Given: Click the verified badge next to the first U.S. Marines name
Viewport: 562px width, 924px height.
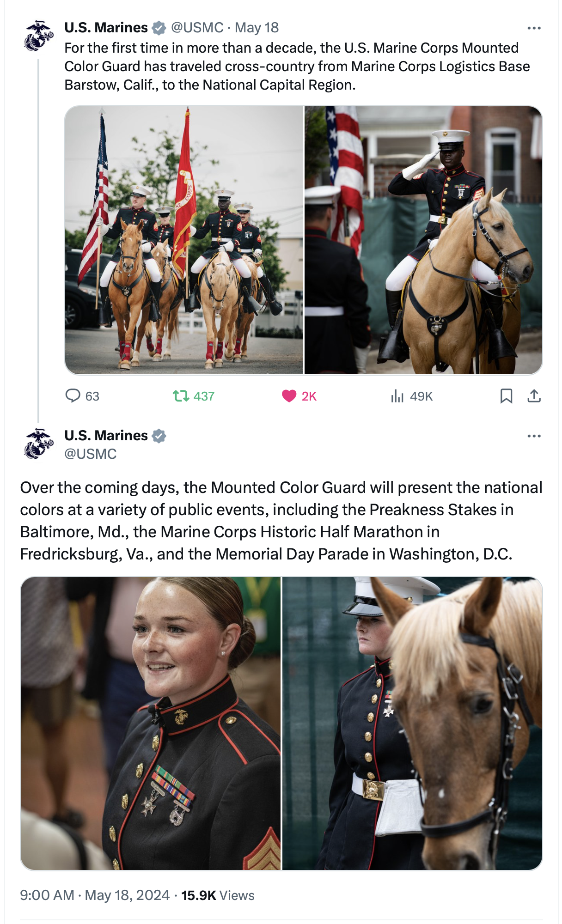Looking at the screenshot, I should [x=159, y=28].
